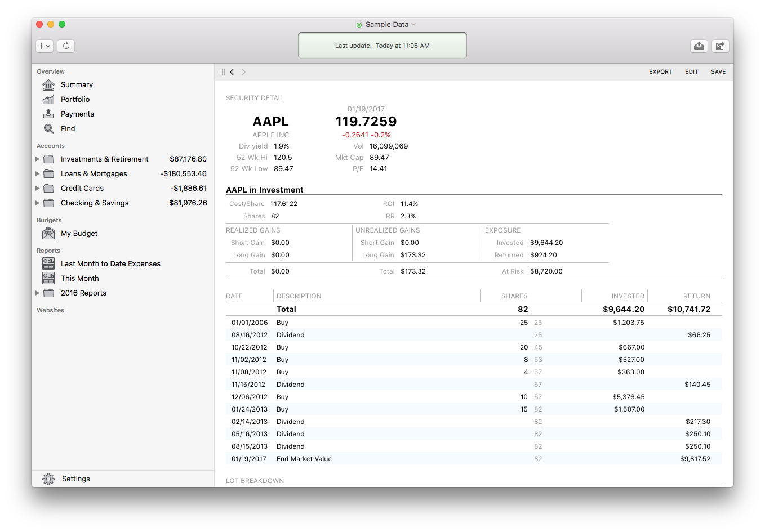Select the 11/02/2012 Buy row

click(474, 360)
